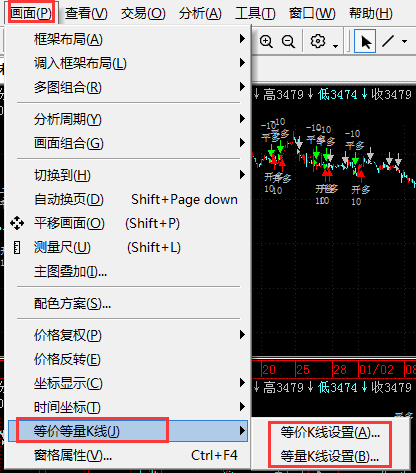The height and width of the screenshot is (473, 416).
Task: Click the 平移画面 move-arrows icon
Action: tap(17, 223)
